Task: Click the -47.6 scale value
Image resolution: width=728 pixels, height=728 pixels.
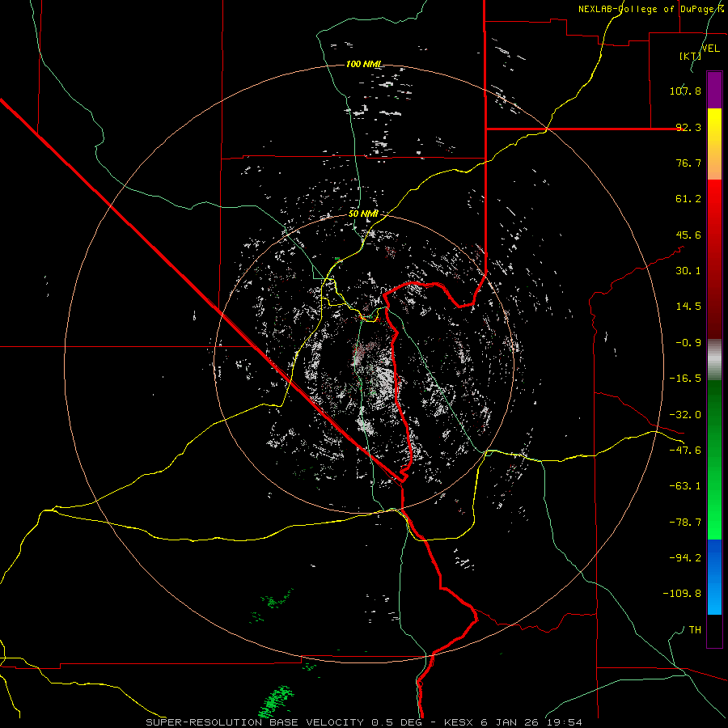Action: tap(685, 451)
